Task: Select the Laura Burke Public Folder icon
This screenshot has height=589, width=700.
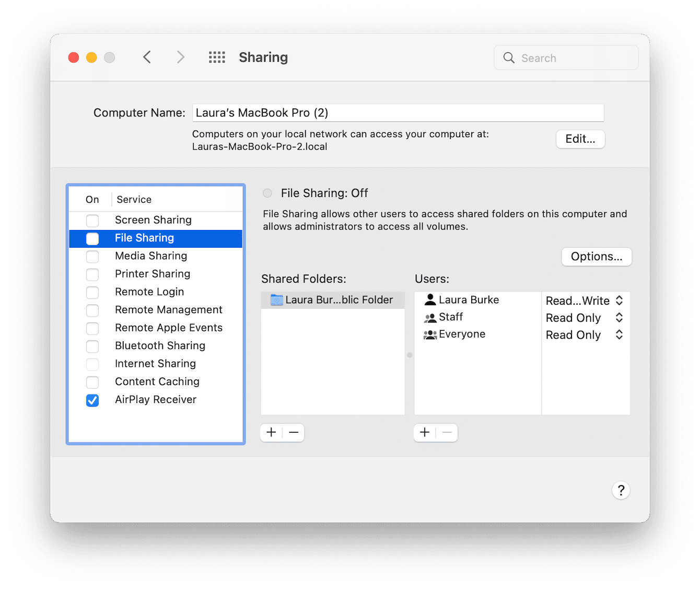Action: click(276, 299)
